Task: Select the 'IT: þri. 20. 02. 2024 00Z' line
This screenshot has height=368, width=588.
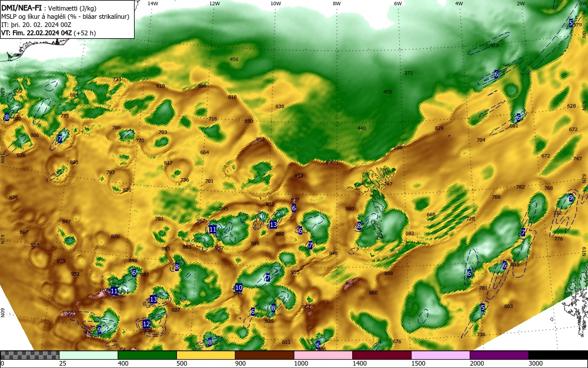Action: (x=36, y=25)
